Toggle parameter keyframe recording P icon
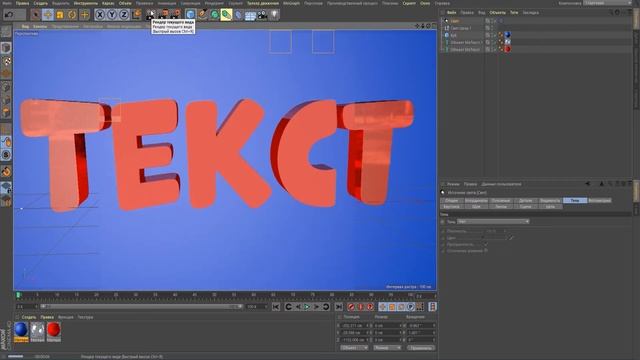The height and width of the screenshot is (360, 640). 411,307
